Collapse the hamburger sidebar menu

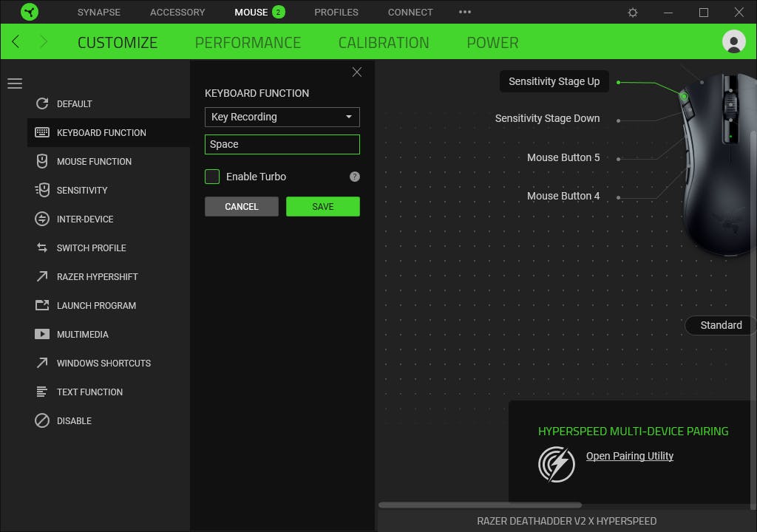pyautogui.click(x=15, y=83)
